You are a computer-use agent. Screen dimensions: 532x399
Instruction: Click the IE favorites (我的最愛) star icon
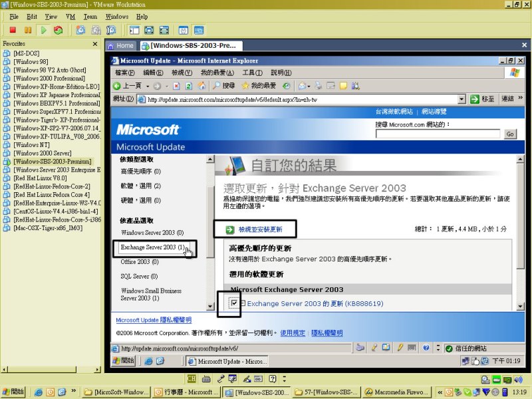(245, 86)
